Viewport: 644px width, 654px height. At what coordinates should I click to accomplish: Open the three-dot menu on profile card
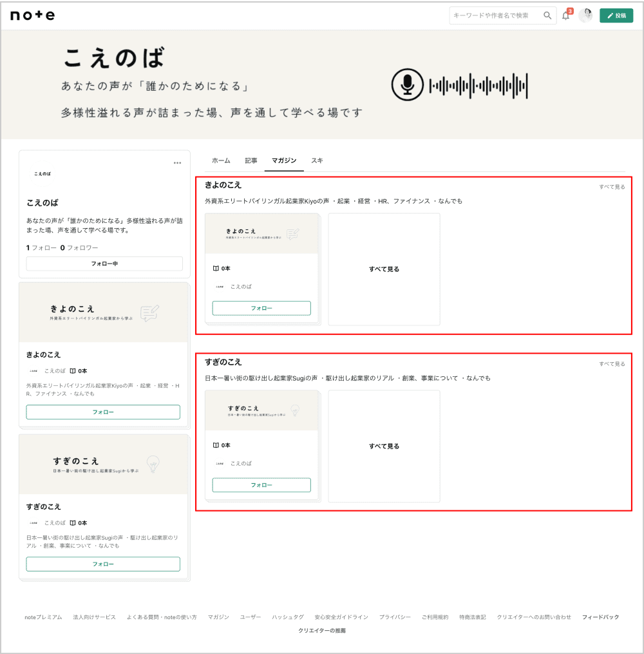177,162
